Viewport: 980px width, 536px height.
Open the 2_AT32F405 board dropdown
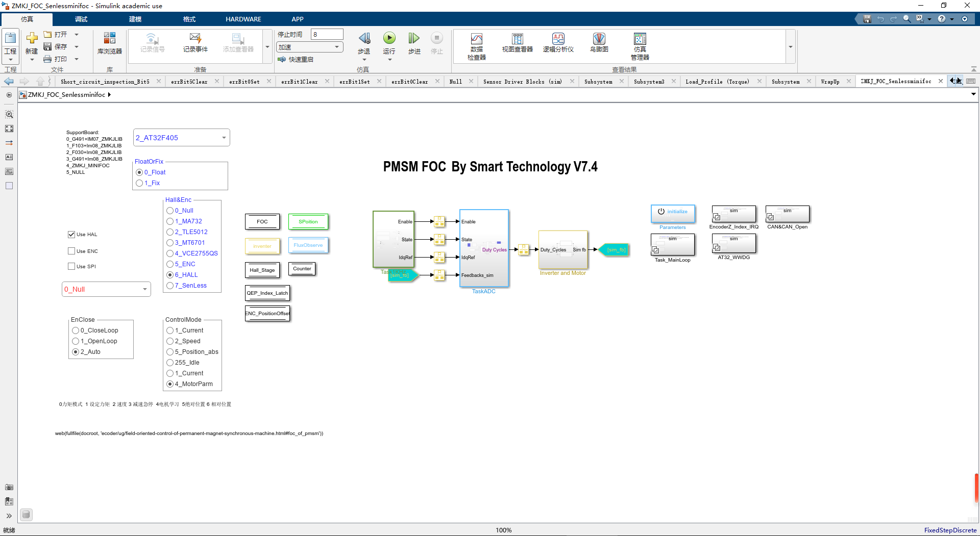[x=181, y=138]
